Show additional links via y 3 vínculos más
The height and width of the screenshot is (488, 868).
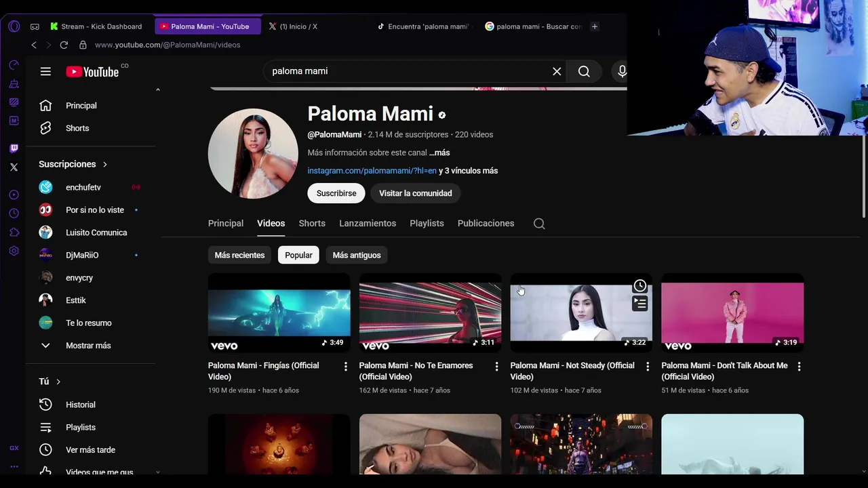tap(469, 171)
